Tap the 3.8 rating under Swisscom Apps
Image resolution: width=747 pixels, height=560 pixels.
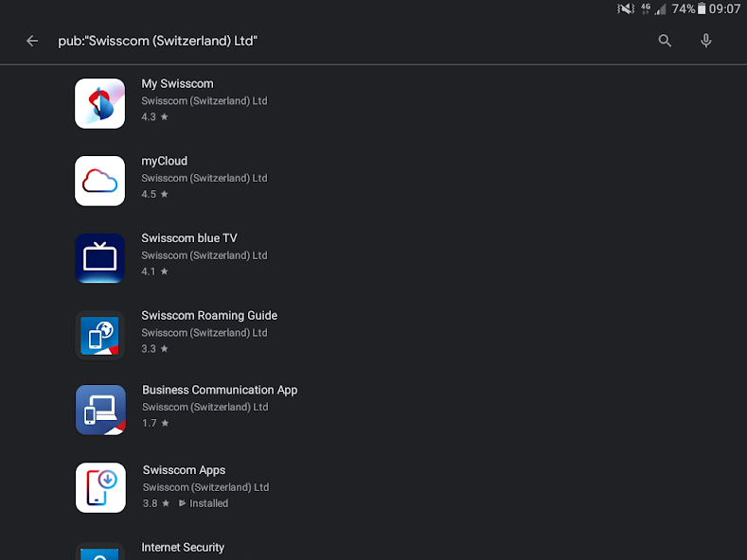(156, 503)
